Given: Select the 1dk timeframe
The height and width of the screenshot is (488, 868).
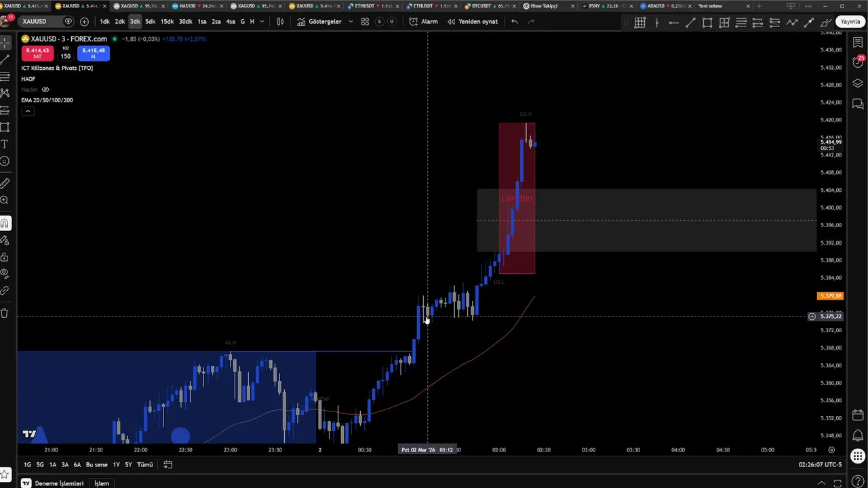Looking at the screenshot, I should [104, 22].
